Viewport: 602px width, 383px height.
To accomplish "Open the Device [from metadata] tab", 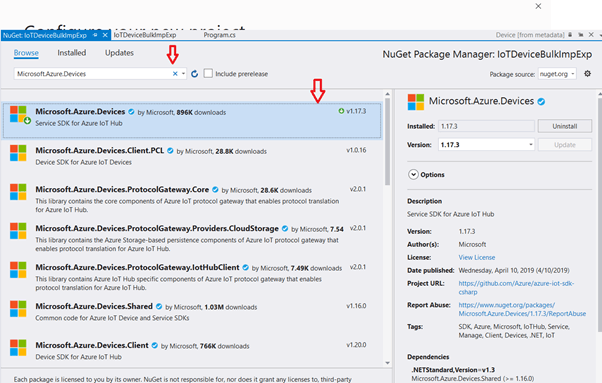I will (x=530, y=35).
